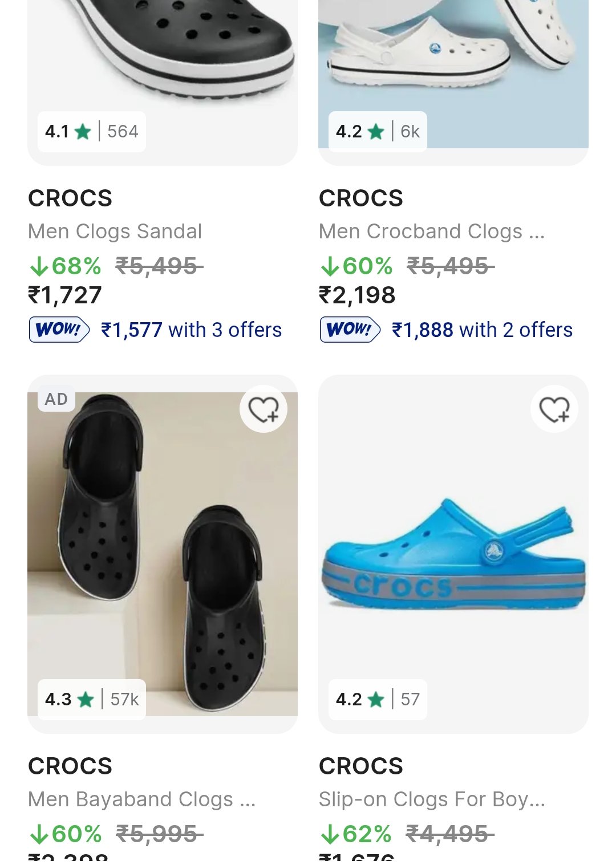Open Men Clogs Sandal product title
Viewport: 616px width, 865px height.
[115, 232]
